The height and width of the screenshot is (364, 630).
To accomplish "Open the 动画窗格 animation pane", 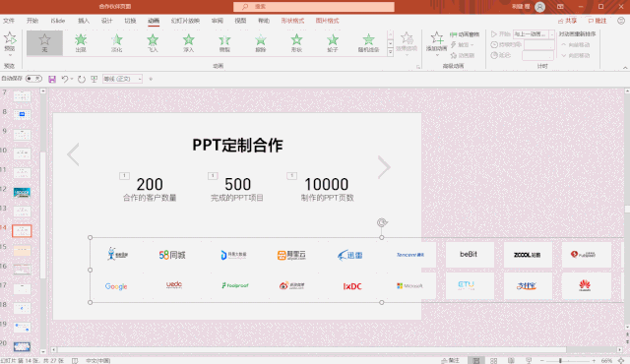I will pos(465,34).
